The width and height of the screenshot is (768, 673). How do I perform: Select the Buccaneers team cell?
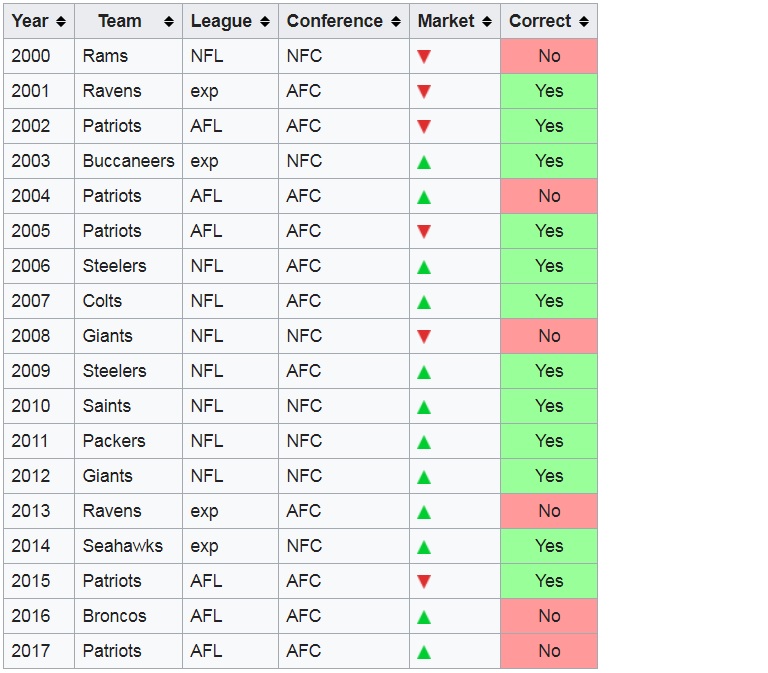[128, 161]
